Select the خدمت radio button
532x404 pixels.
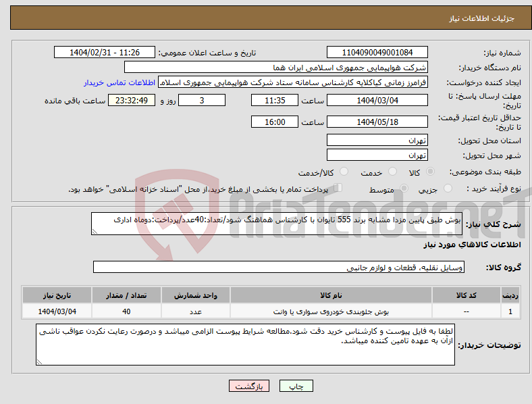click(392, 172)
